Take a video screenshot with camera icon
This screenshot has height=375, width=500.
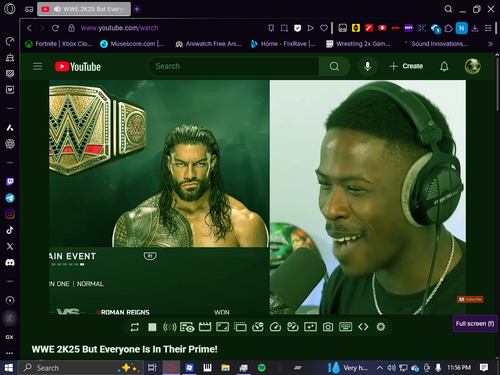coord(328,327)
